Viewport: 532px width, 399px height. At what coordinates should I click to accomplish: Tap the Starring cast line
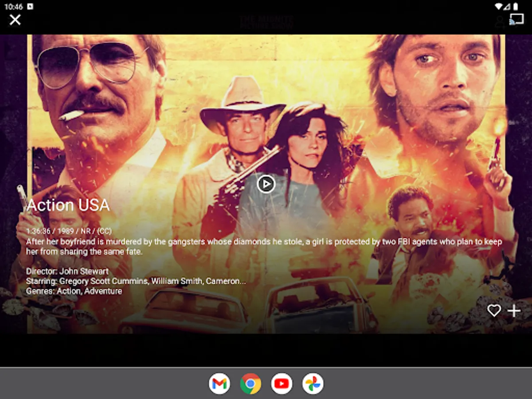pyautogui.click(x=136, y=281)
